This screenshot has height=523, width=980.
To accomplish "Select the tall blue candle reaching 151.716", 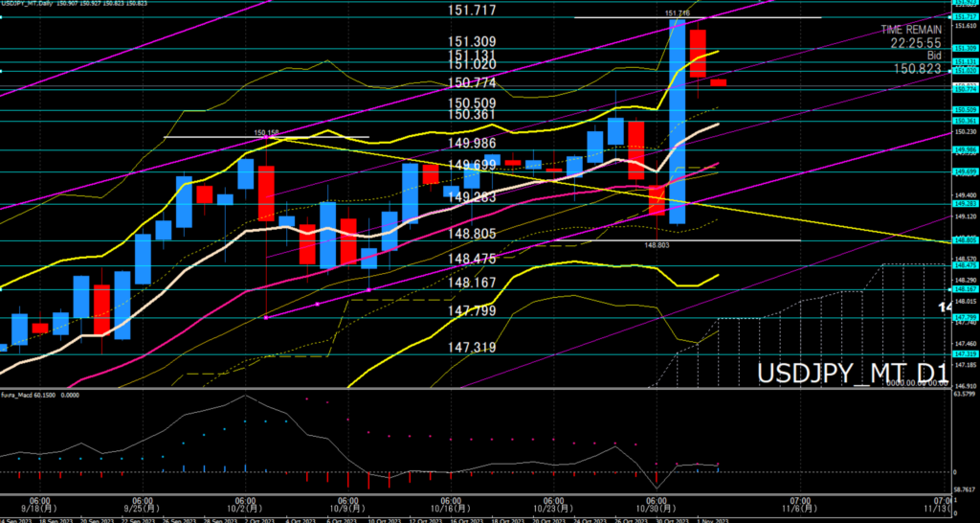I will 677,122.
